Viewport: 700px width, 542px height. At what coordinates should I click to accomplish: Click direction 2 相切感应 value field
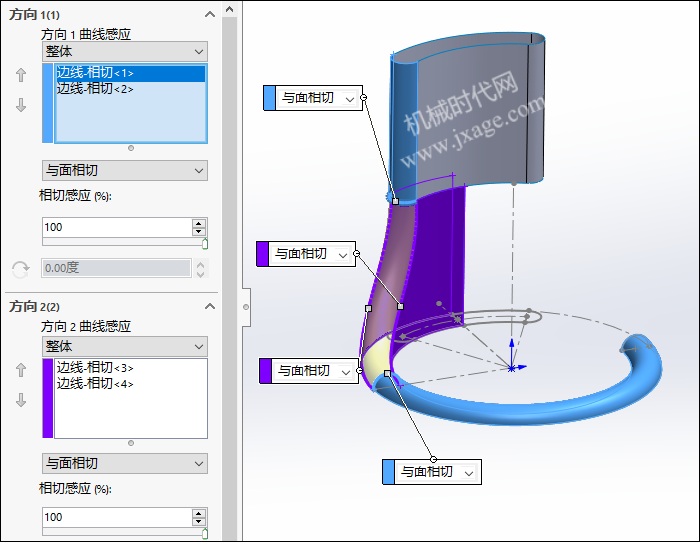[x=117, y=517]
